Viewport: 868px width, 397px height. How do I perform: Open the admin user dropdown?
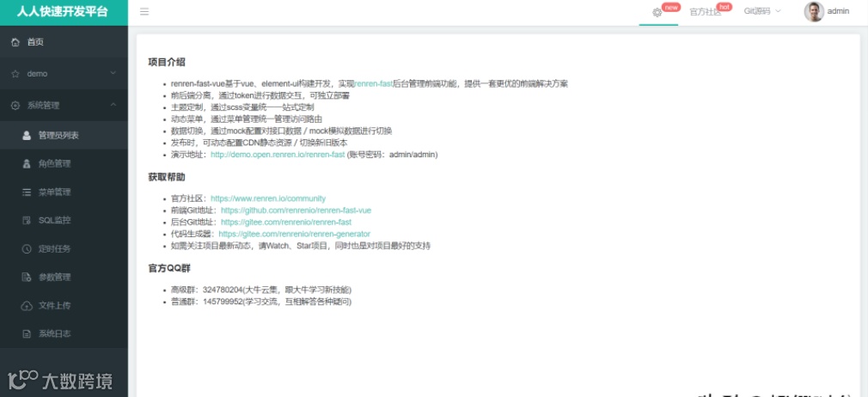pos(827,12)
